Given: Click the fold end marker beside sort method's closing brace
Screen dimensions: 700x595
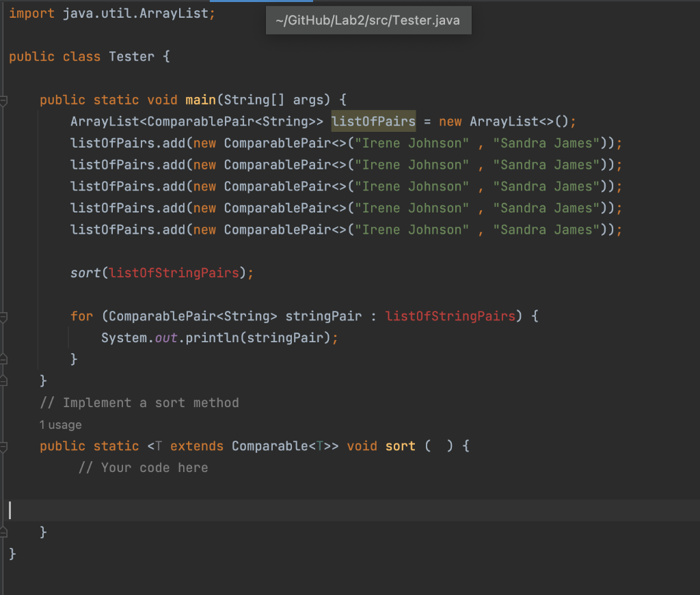Looking at the screenshot, I should click(3, 532).
